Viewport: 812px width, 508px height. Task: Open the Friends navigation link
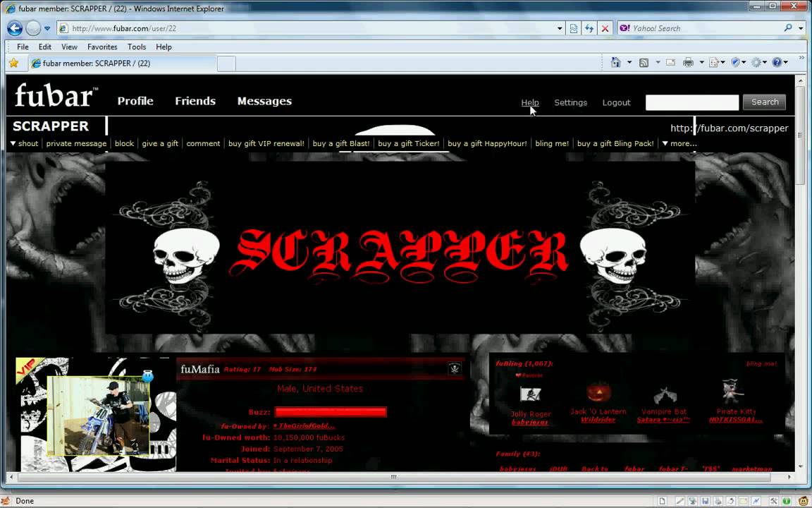pyautogui.click(x=195, y=101)
